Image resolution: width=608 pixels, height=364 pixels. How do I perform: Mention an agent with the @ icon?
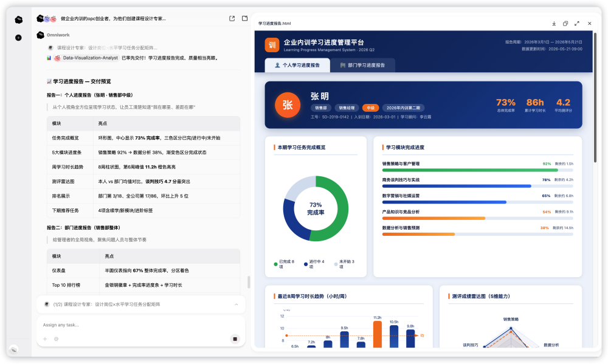[56, 339]
